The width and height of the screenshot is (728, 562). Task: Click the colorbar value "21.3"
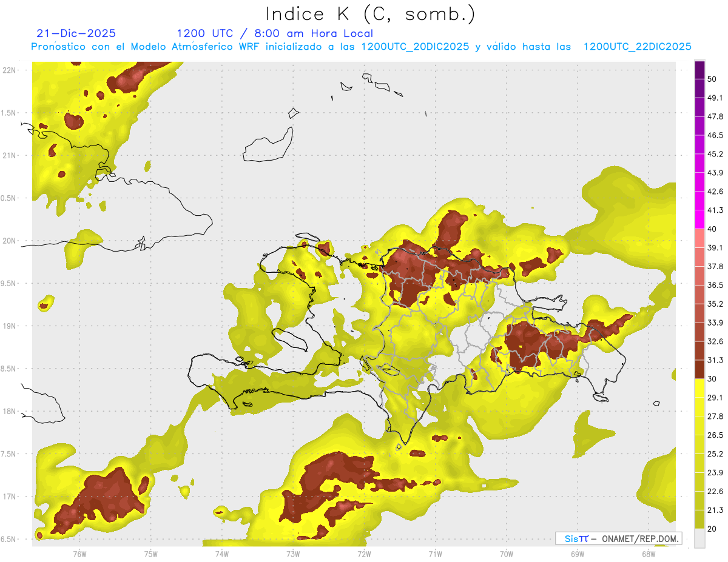pyautogui.click(x=715, y=510)
